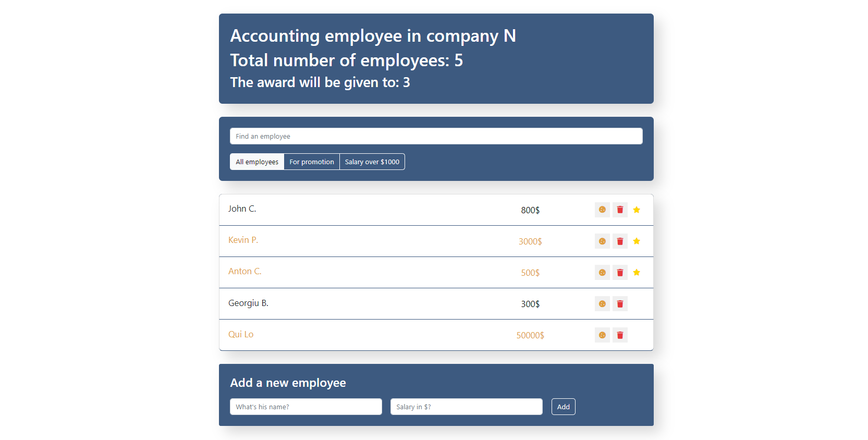This screenshot has height=440, width=868.
Task: Click the All employees filter button
Action: coord(257,162)
